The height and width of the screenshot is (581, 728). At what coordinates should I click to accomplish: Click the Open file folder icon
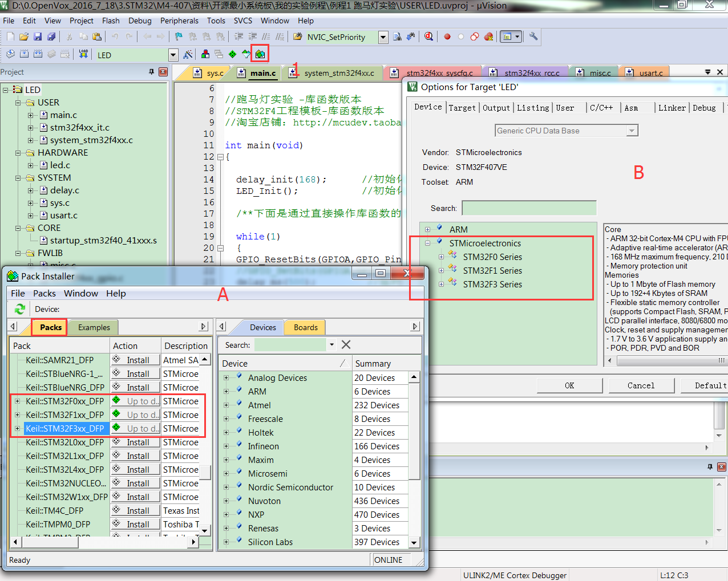tap(24, 36)
